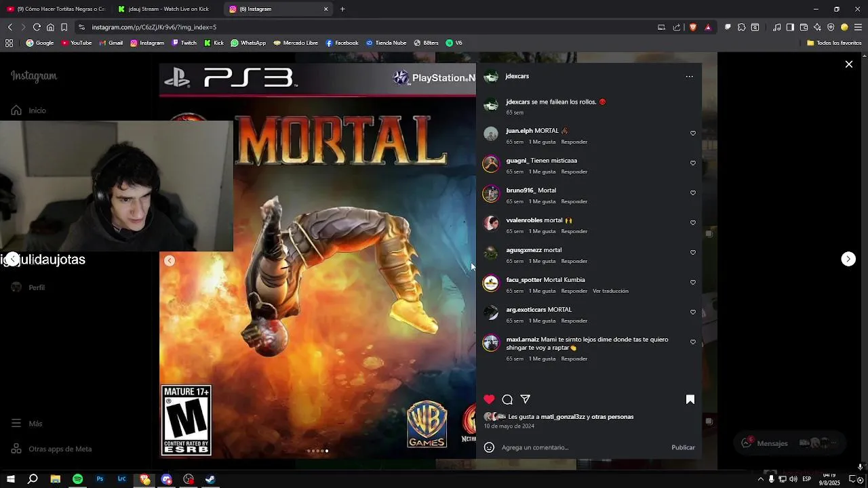Click the Publicar button
The height and width of the screenshot is (488, 868).
click(x=683, y=447)
